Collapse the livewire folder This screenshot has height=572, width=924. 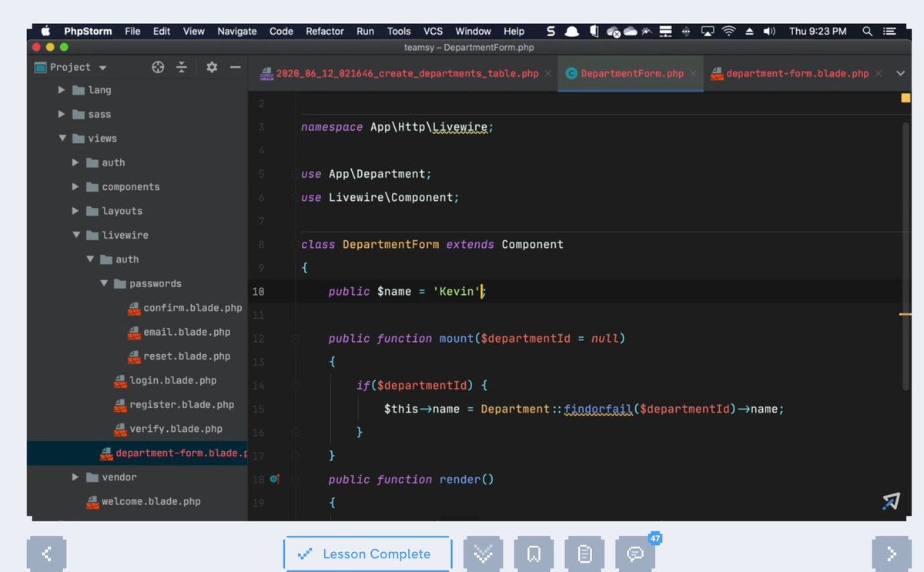75,235
